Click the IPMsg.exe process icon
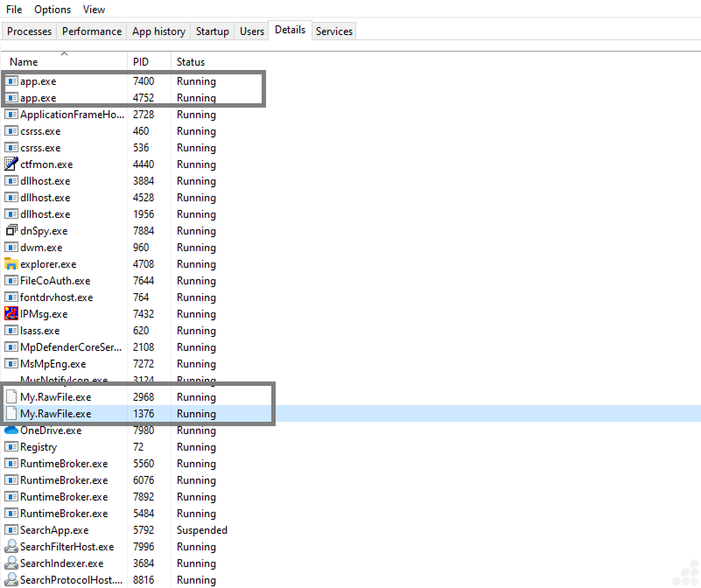Viewport: 701px width, 588px height. coord(11,314)
